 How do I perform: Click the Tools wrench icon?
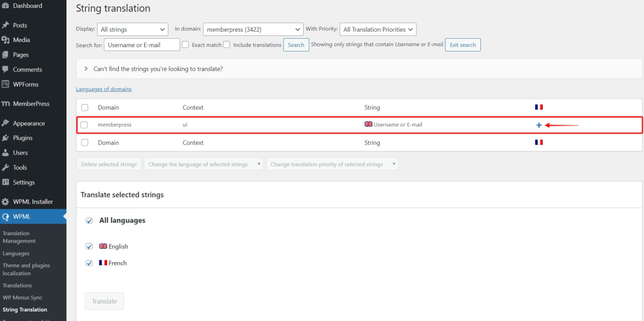[x=6, y=168]
